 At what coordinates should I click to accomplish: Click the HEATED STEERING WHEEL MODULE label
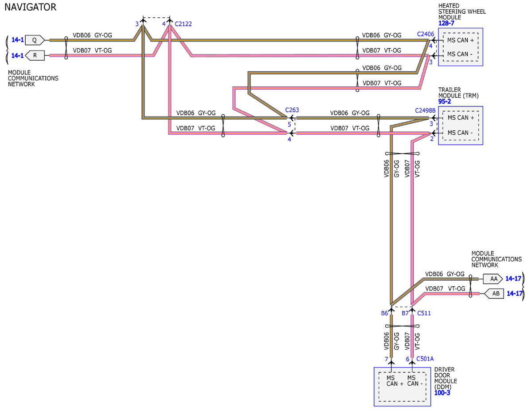pos(462,12)
